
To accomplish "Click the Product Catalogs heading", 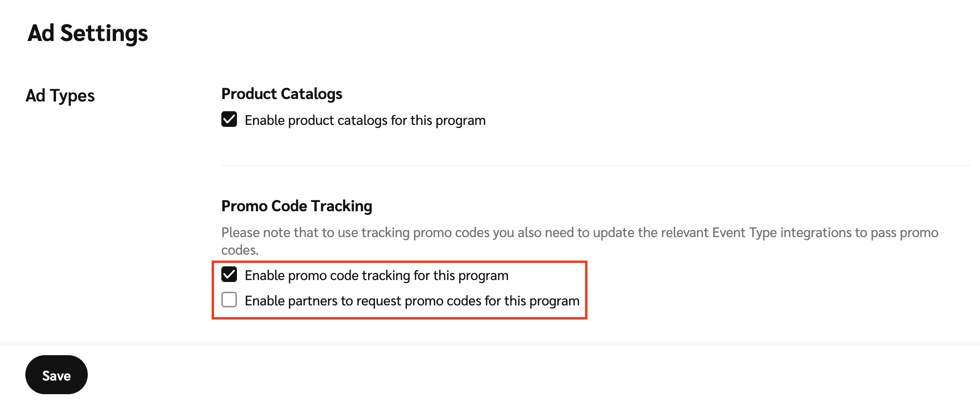I will click(x=282, y=94).
